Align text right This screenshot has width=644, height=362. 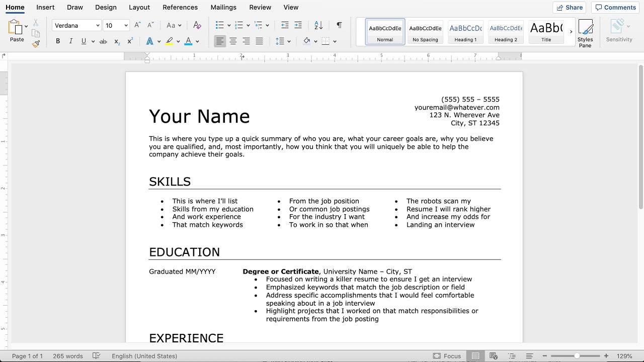(x=246, y=41)
